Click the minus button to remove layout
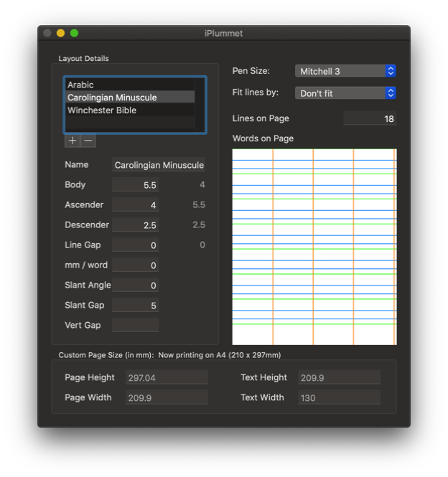The image size is (448, 477). click(x=88, y=141)
